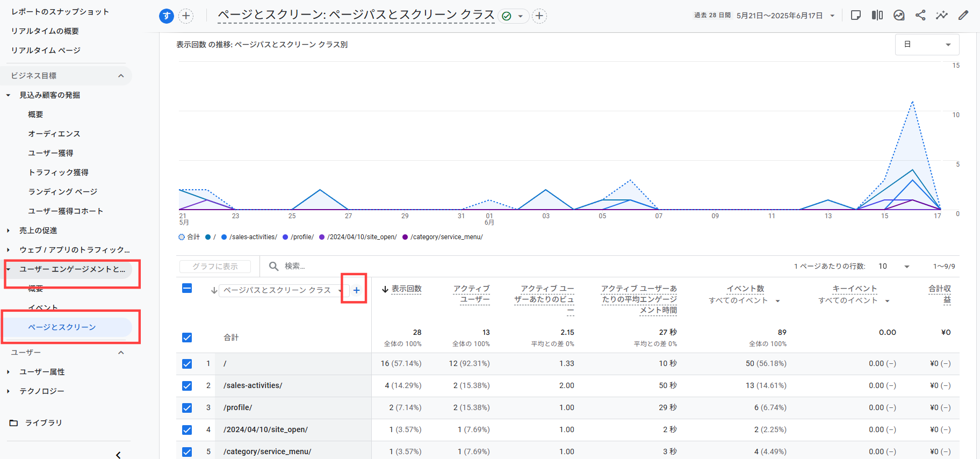Open the ライブラリ folder icon
The image size is (980, 459).
click(x=14, y=423)
